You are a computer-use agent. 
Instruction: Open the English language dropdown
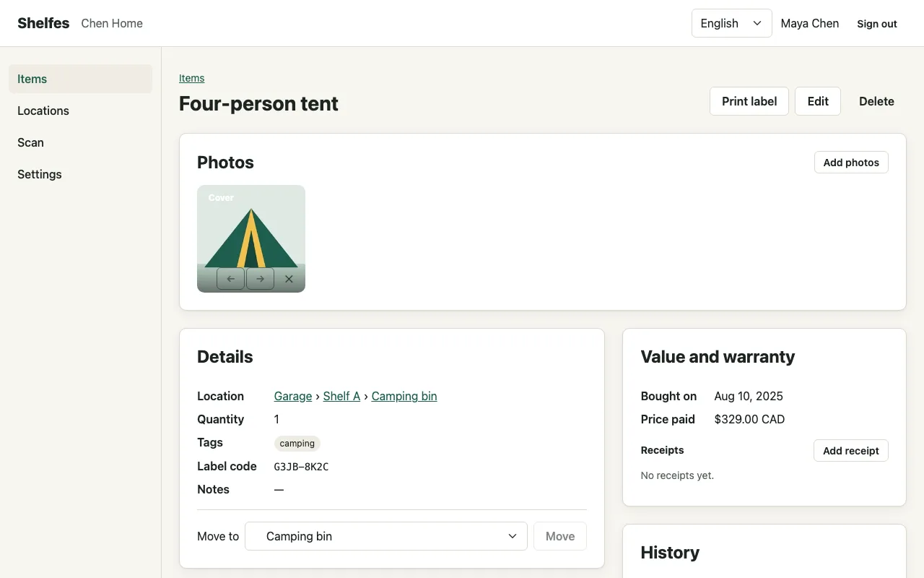(731, 23)
